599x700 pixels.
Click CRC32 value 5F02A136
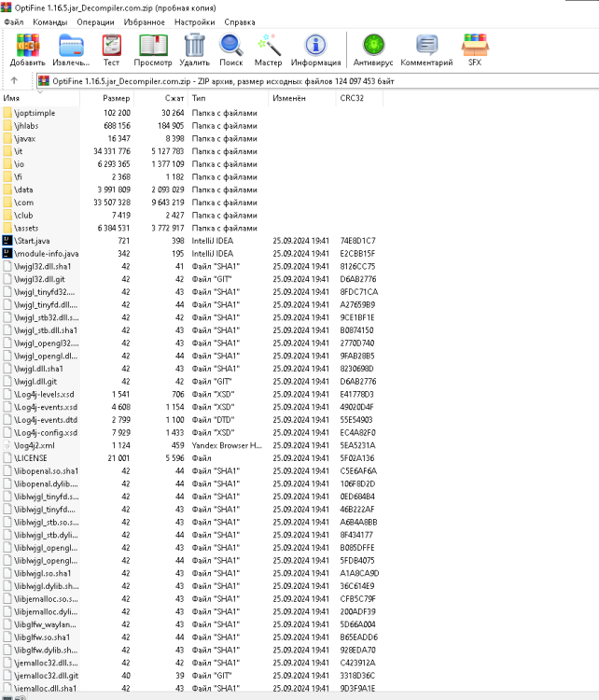pos(357,458)
